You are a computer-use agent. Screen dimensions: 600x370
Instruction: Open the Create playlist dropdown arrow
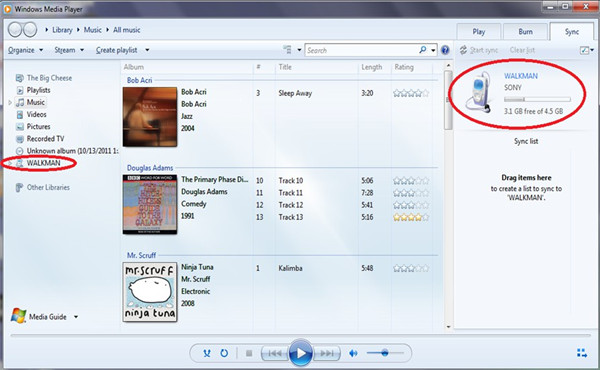[x=147, y=50]
